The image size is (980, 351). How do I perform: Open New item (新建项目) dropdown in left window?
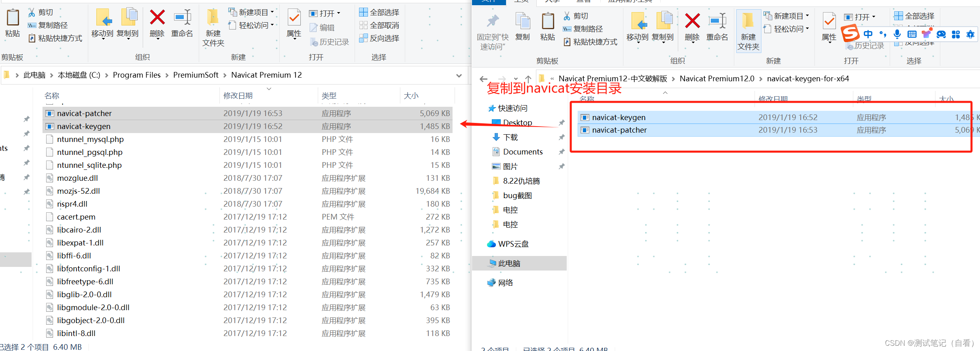[251, 13]
